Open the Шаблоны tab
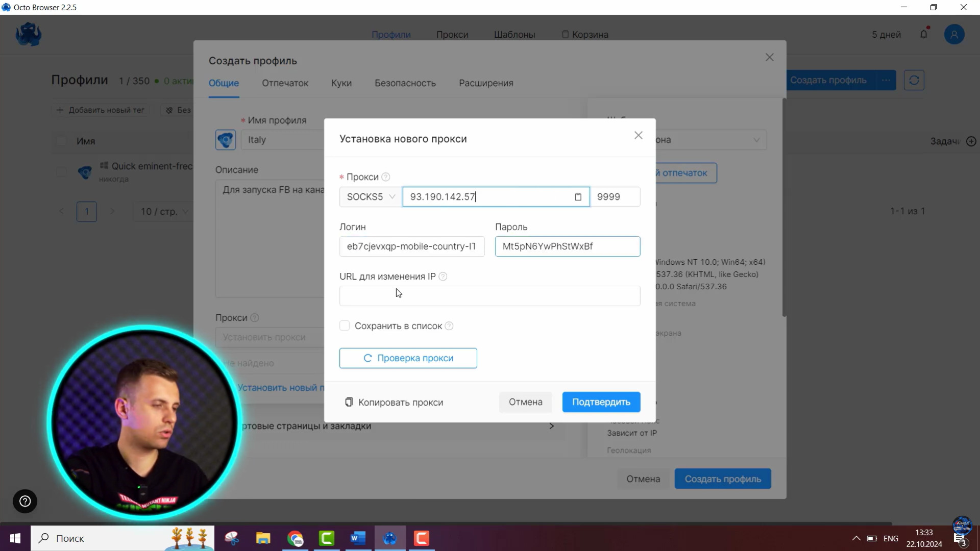The height and width of the screenshot is (551, 980). point(514,35)
